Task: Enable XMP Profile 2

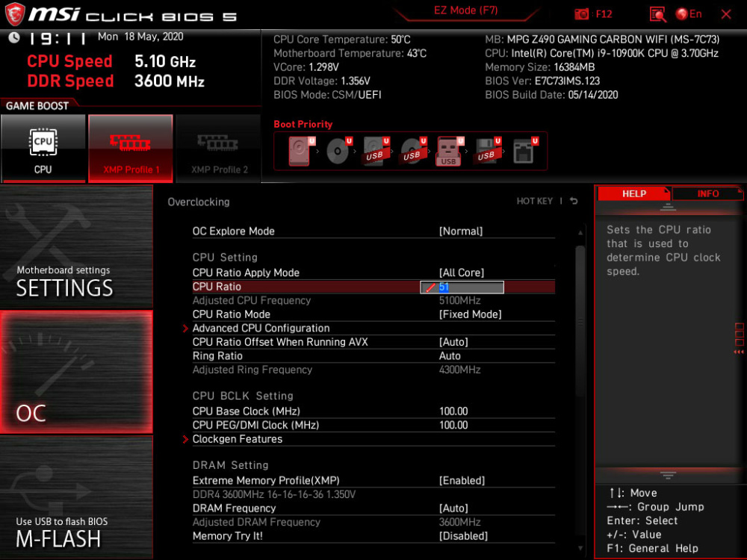Action: point(219,148)
